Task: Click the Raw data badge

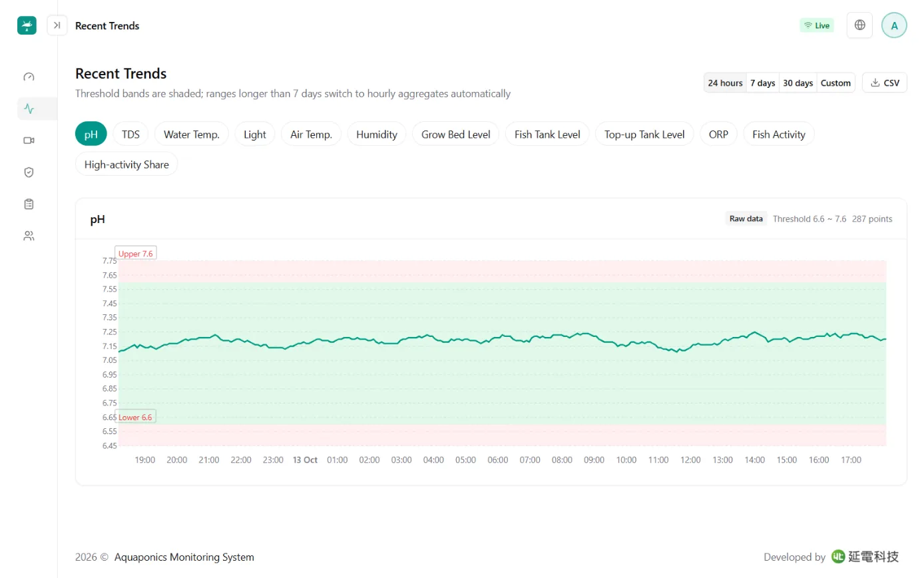Action: click(x=746, y=218)
